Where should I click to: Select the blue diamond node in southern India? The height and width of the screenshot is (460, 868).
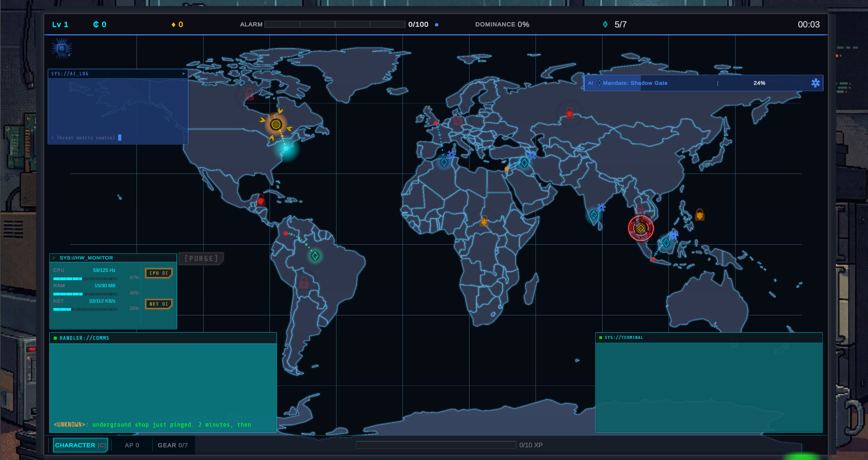click(594, 215)
